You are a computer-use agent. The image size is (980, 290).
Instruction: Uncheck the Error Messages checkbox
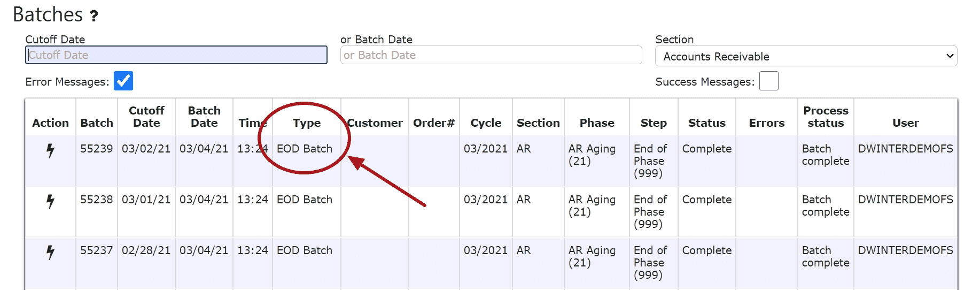[x=123, y=81]
